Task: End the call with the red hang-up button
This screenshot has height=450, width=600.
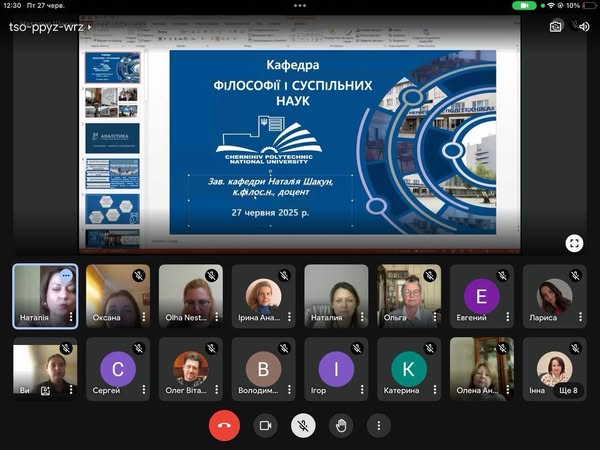Action: [x=224, y=425]
